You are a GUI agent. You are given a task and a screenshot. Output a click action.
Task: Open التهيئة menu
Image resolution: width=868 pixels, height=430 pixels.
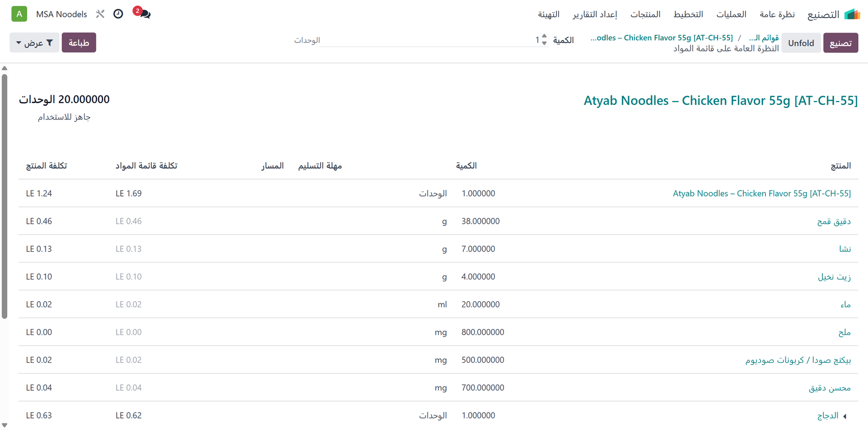pyautogui.click(x=548, y=14)
